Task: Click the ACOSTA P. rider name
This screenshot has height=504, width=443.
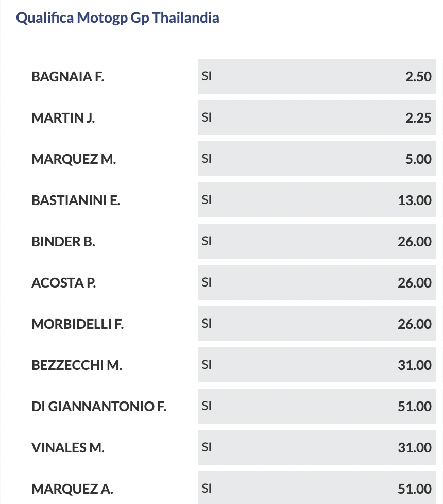Action: [x=64, y=283]
